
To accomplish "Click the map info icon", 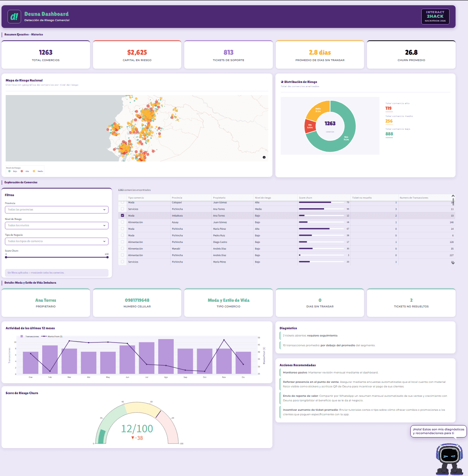I will pos(264,157).
